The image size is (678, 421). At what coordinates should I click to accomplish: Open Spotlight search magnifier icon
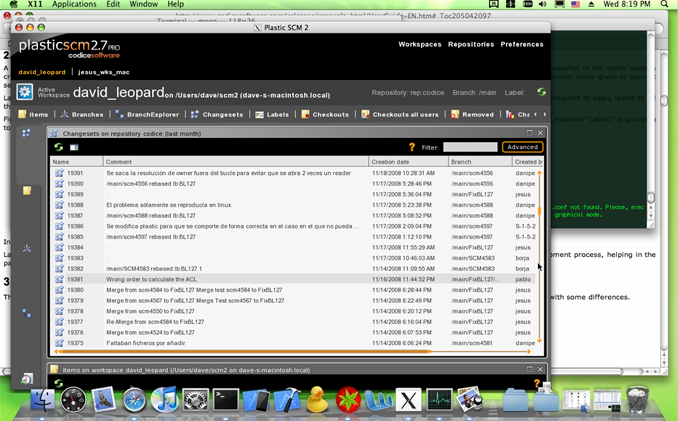664,4
